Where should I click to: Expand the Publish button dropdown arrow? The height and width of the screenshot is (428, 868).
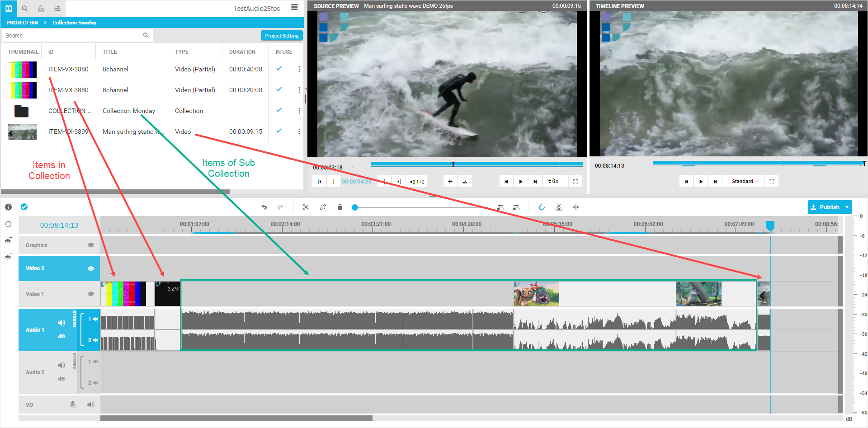pos(847,207)
